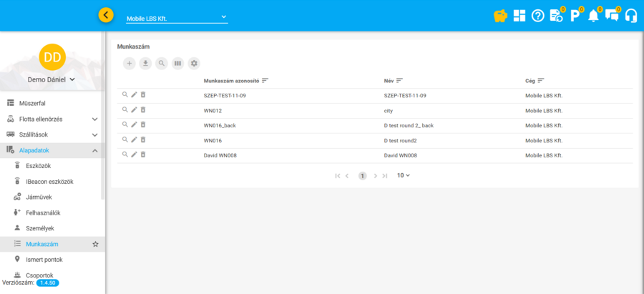Open rows per page dropdown showing 10
Screen dimensions: 644x294
point(404,175)
